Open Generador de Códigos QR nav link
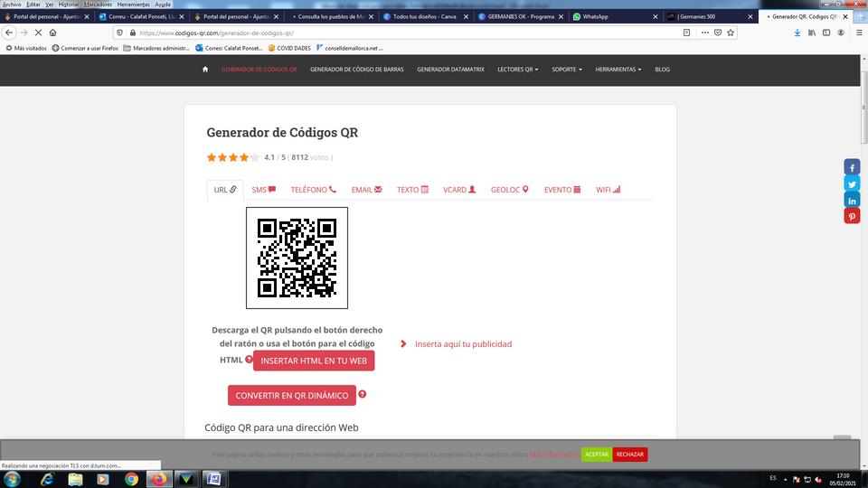The image size is (868, 488). [259, 70]
